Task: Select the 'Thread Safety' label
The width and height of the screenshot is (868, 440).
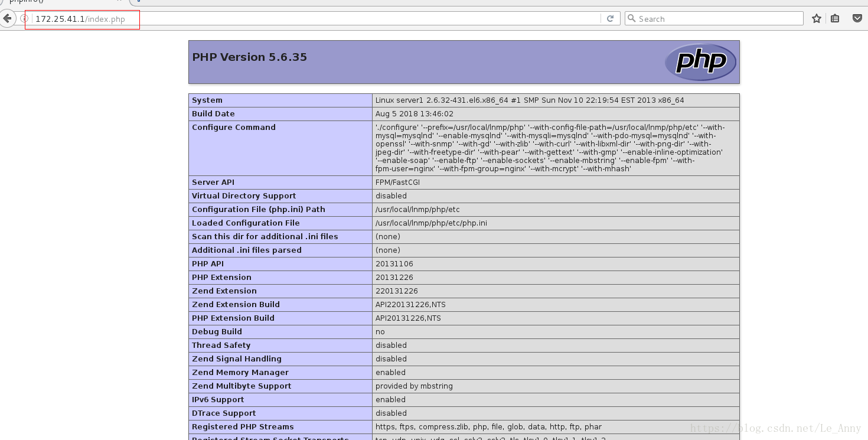Action: point(221,346)
